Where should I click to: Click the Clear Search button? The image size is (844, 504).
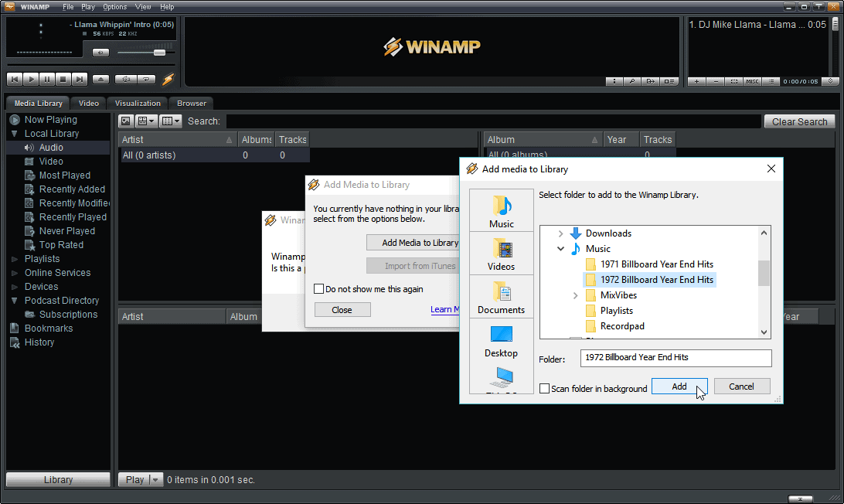click(799, 121)
